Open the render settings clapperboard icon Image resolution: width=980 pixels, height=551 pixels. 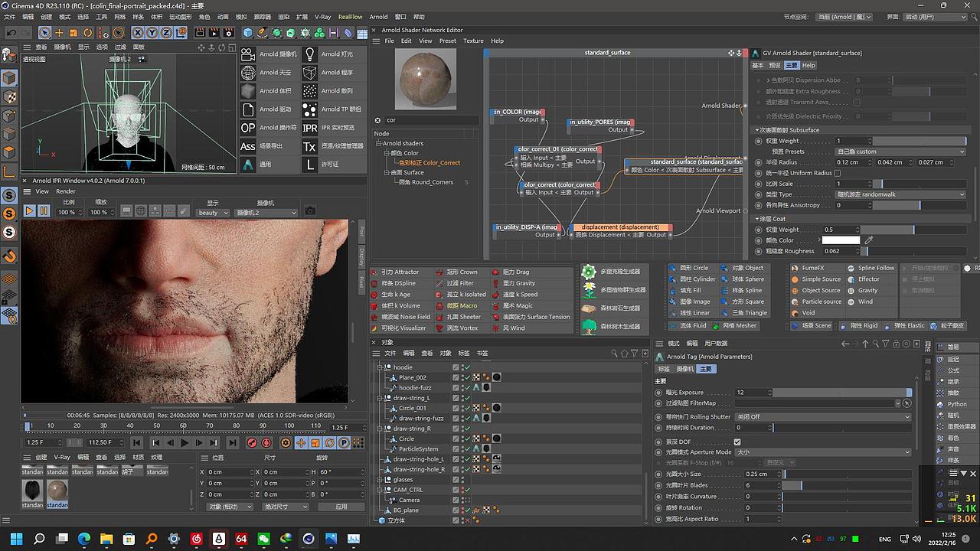click(229, 33)
